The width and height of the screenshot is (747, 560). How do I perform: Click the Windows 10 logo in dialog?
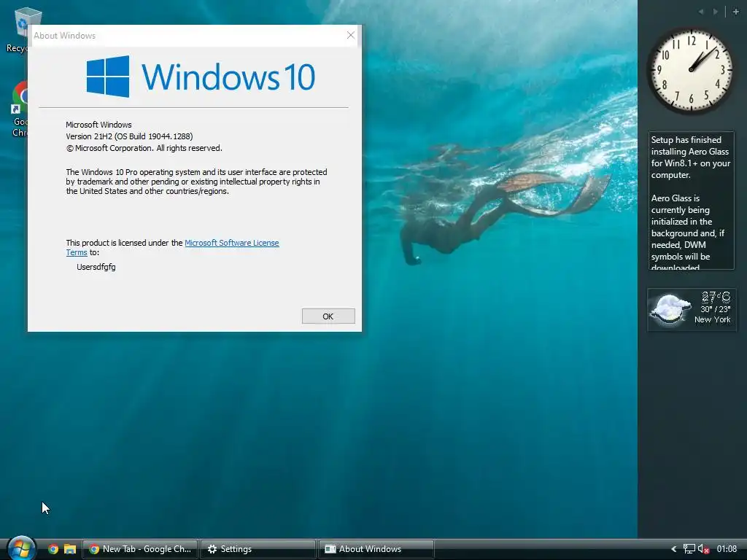[x=201, y=76]
